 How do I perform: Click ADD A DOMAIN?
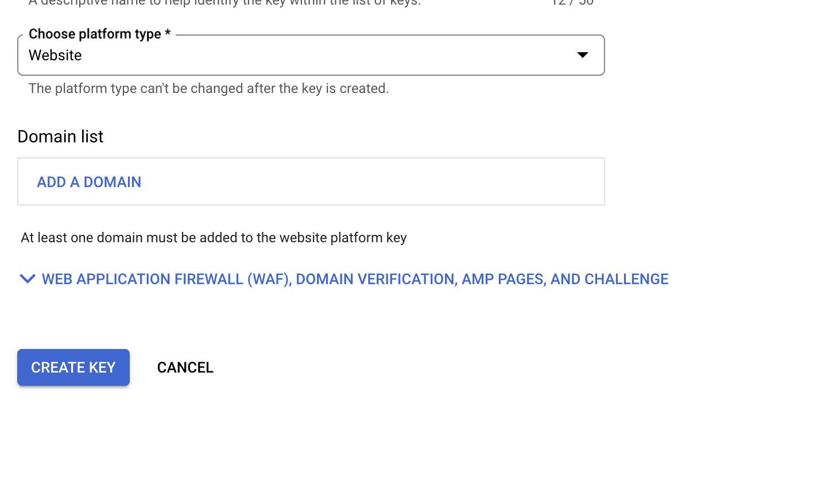(89, 182)
